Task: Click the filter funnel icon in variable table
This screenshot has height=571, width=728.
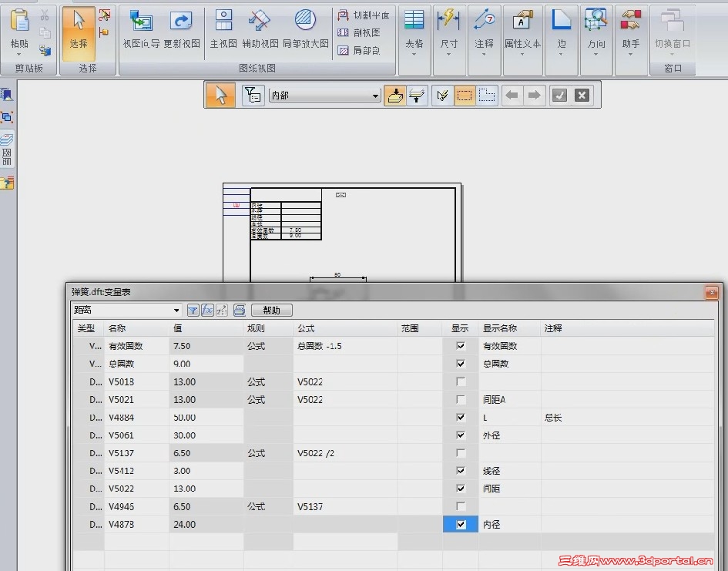Action: pos(193,310)
